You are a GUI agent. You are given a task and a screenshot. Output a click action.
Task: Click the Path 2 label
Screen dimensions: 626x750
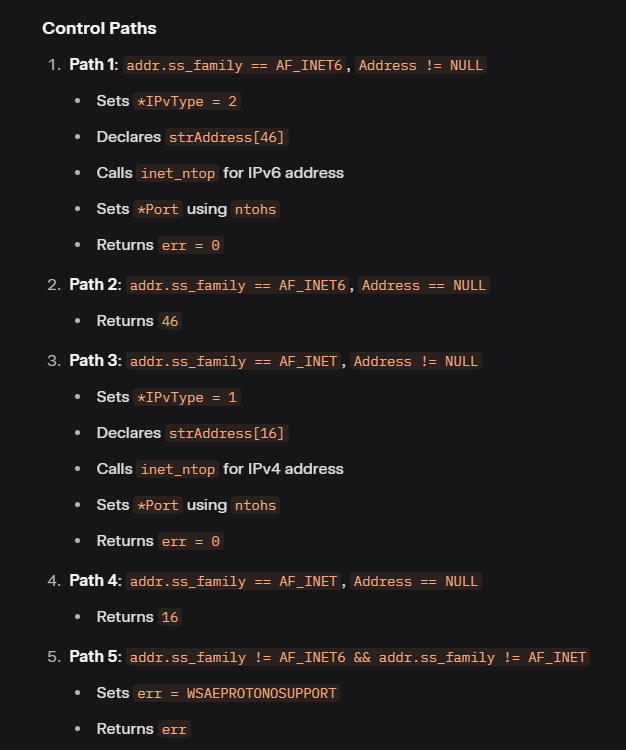(x=95, y=285)
